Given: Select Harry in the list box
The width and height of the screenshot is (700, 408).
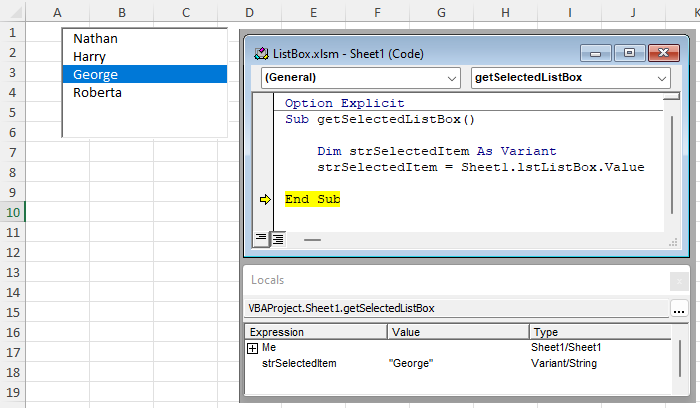Looking at the screenshot, I should coord(90,56).
